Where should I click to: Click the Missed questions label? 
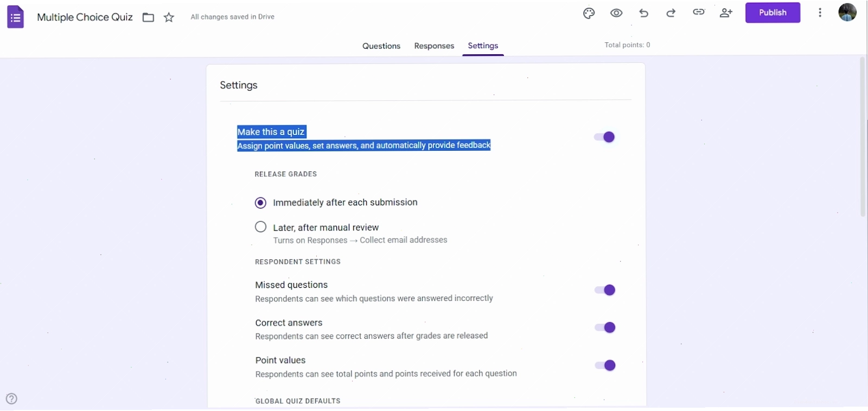tap(291, 285)
